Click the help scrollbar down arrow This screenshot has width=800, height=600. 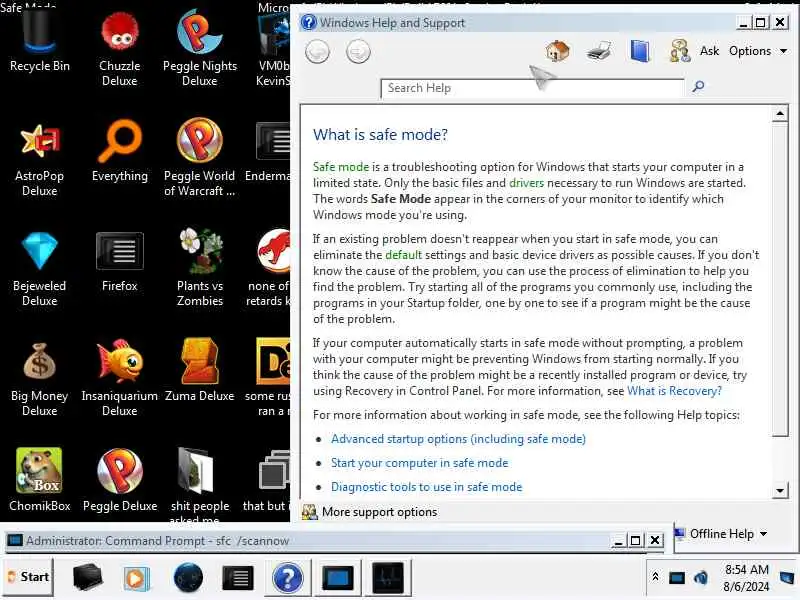click(x=780, y=491)
